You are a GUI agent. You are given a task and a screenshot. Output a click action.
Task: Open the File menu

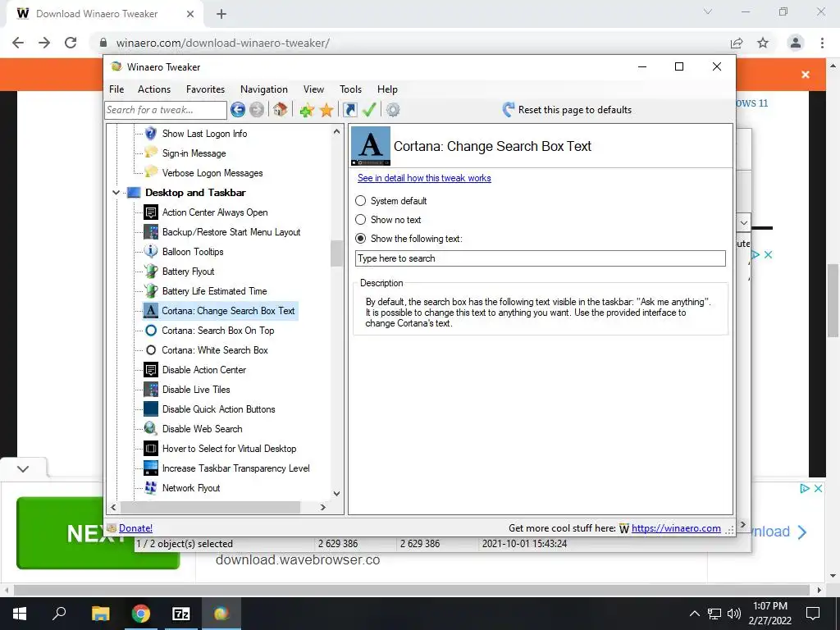click(x=116, y=89)
